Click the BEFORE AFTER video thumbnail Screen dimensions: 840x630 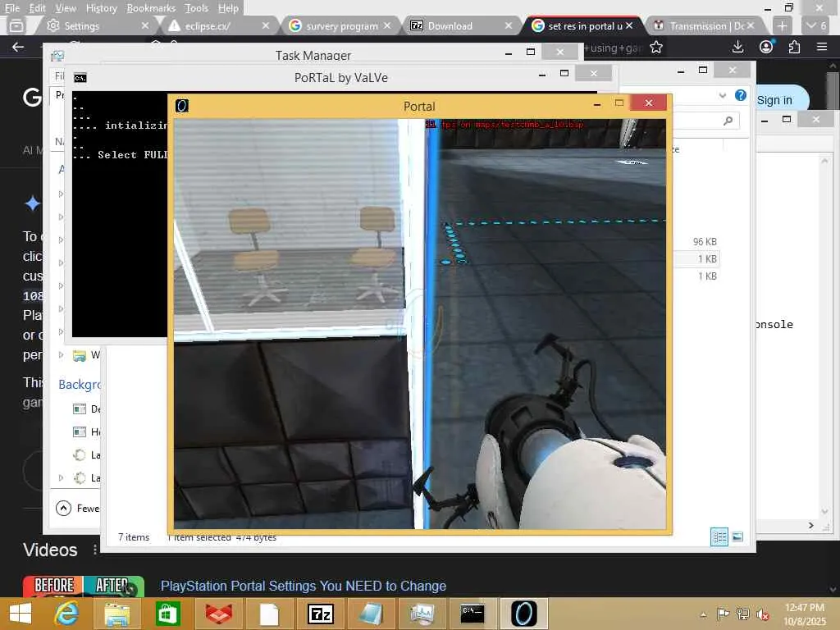coord(83,586)
